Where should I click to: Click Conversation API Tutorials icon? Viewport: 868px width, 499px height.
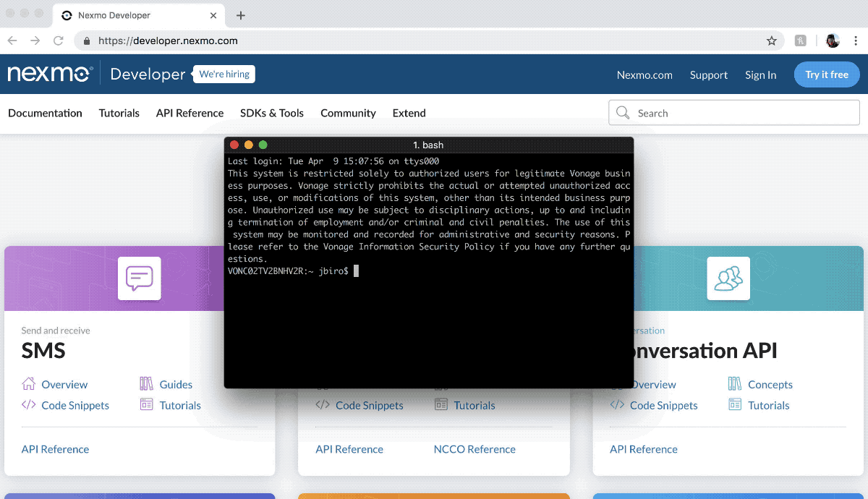coord(736,405)
